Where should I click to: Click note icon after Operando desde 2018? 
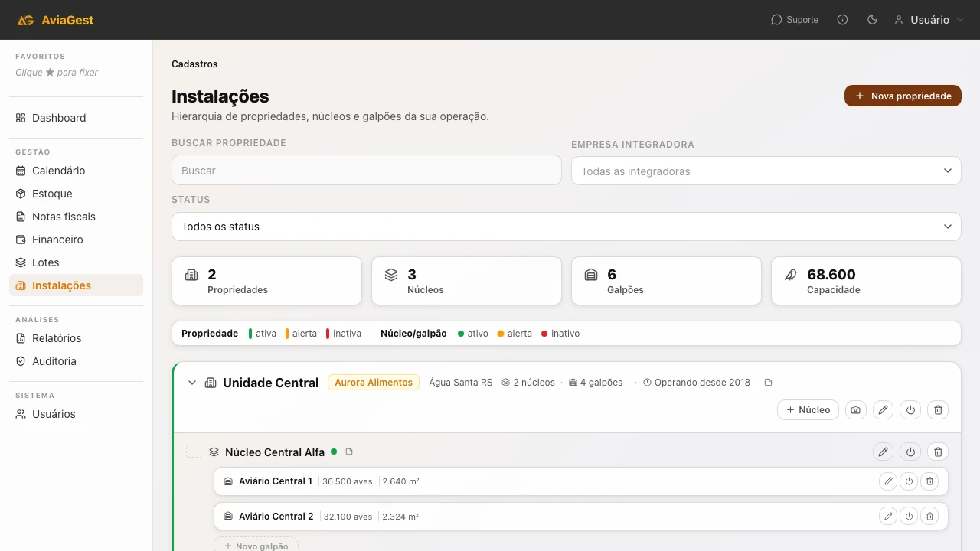click(769, 383)
